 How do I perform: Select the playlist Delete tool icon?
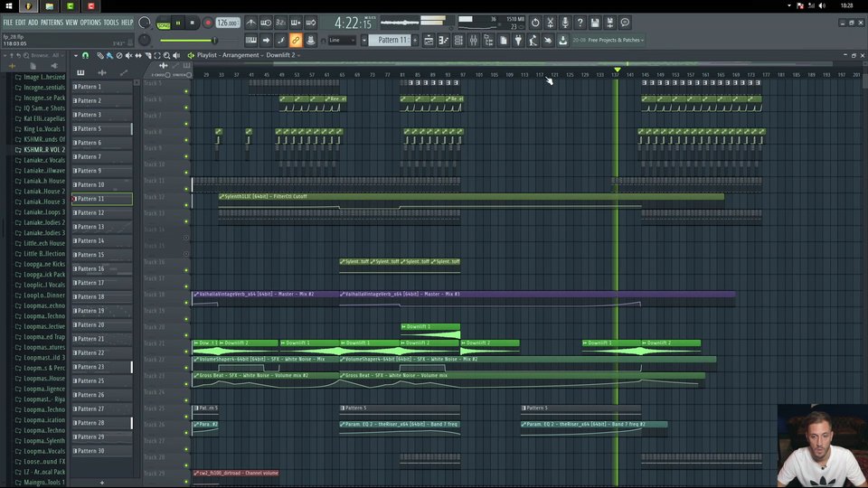click(119, 55)
